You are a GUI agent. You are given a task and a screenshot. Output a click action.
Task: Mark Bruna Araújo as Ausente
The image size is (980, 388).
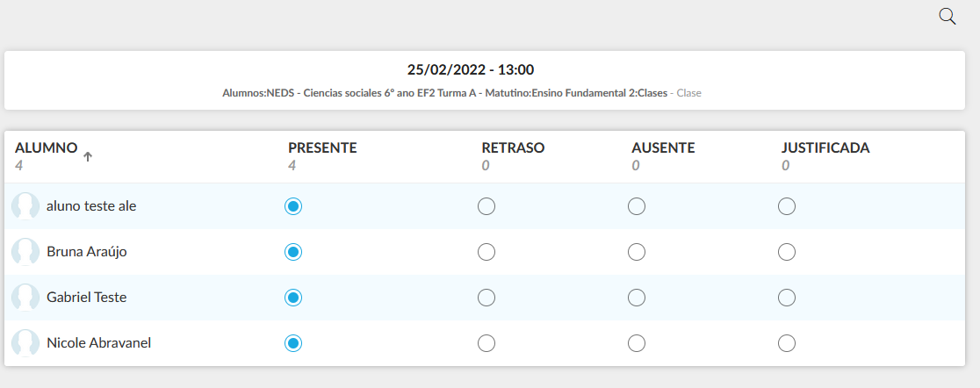click(637, 252)
